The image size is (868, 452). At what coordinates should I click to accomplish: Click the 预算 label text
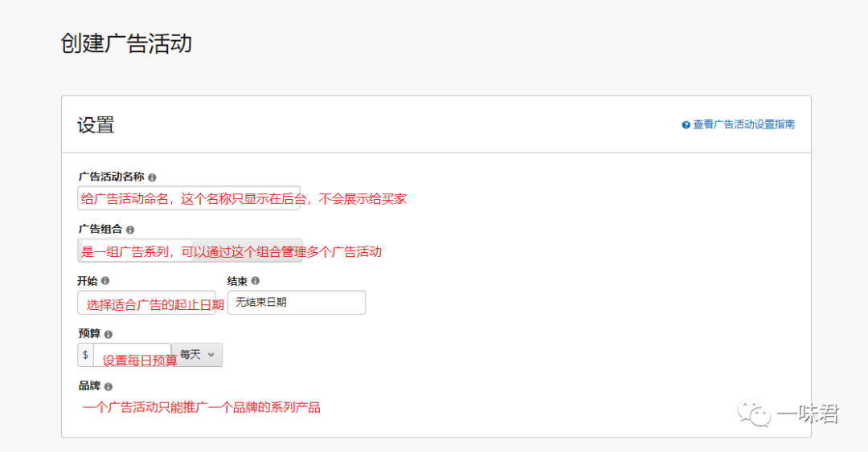click(89, 334)
